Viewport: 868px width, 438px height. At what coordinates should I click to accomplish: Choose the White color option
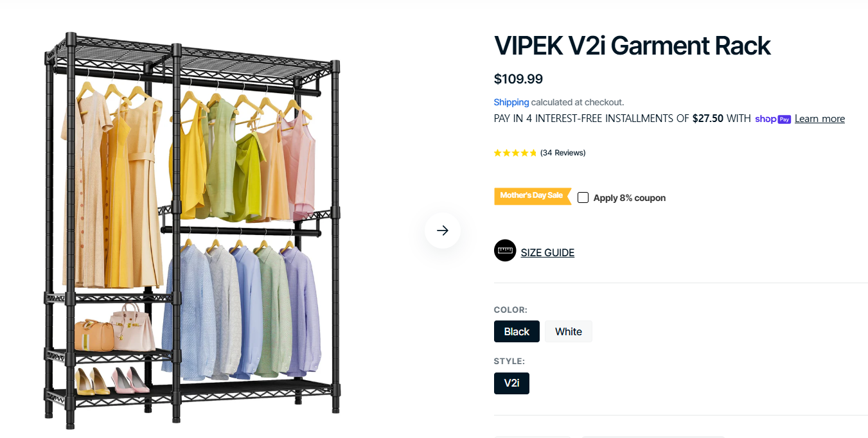tap(569, 331)
